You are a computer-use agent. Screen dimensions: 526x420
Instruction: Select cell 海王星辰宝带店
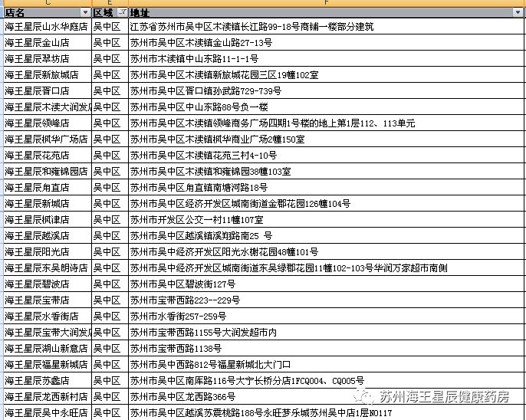tap(48, 300)
